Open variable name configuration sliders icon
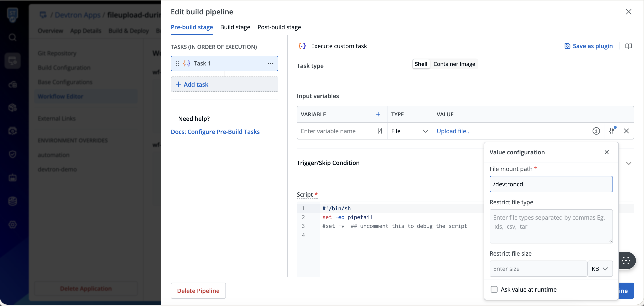This screenshot has height=306, width=644. tap(380, 131)
